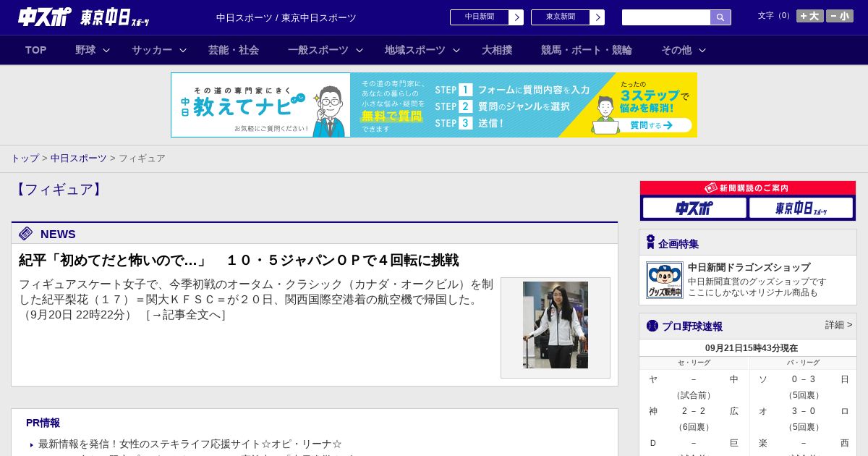Click the →記事全文へ link
868x456 pixels.
point(186,315)
